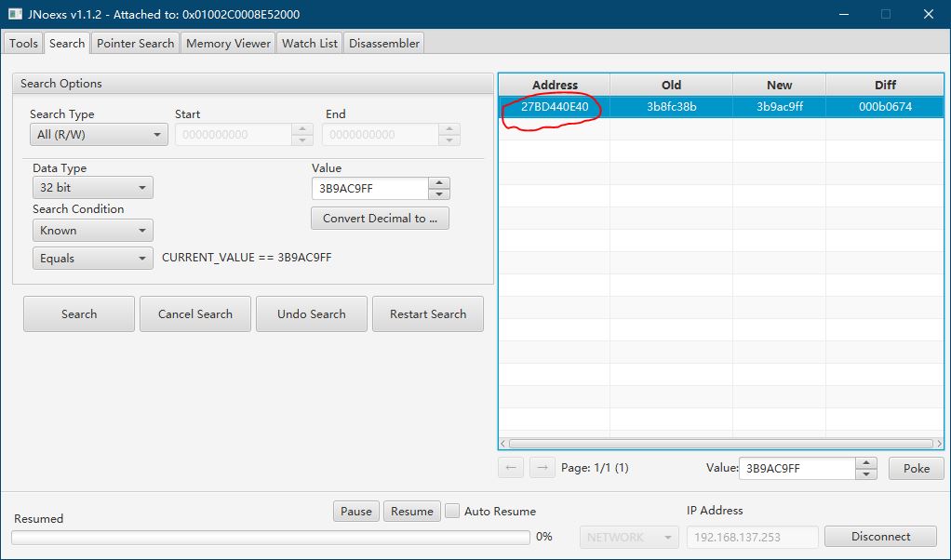Image resolution: width=951 pixels, height=560 pixels.
Task: Sort by the Diff column header
Action: pos(885,85)
